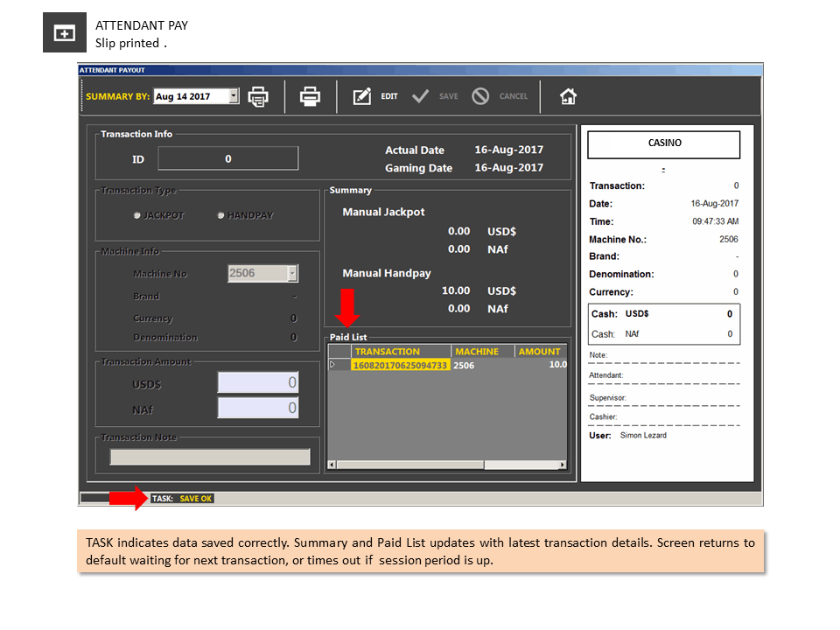The width and height of the screenshot is (840, 630).
Task: Click the Edit pencil icon
Action: pyautogui.click(x=361, y=96)
